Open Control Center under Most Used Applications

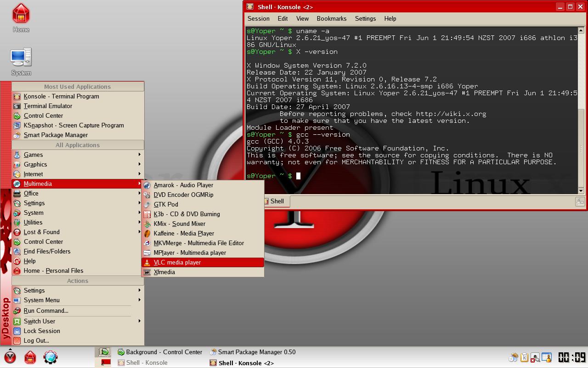(78, 115)
